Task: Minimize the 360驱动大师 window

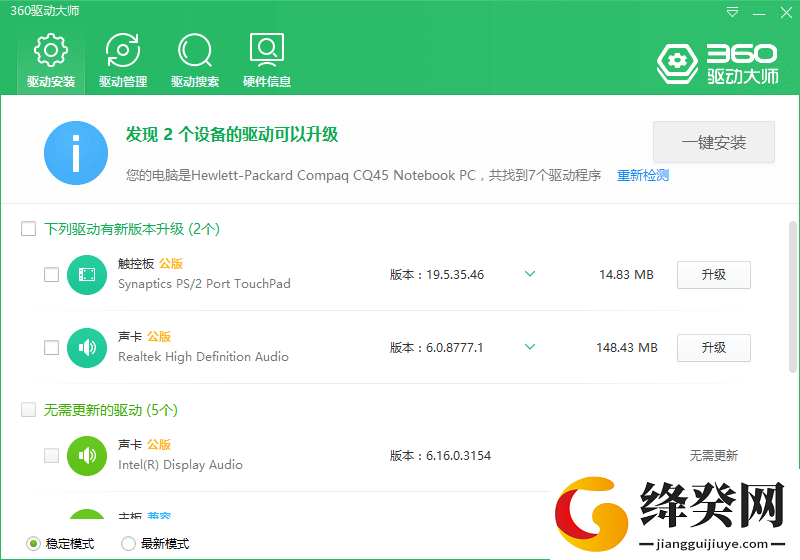Action: (x=759, y=13)
